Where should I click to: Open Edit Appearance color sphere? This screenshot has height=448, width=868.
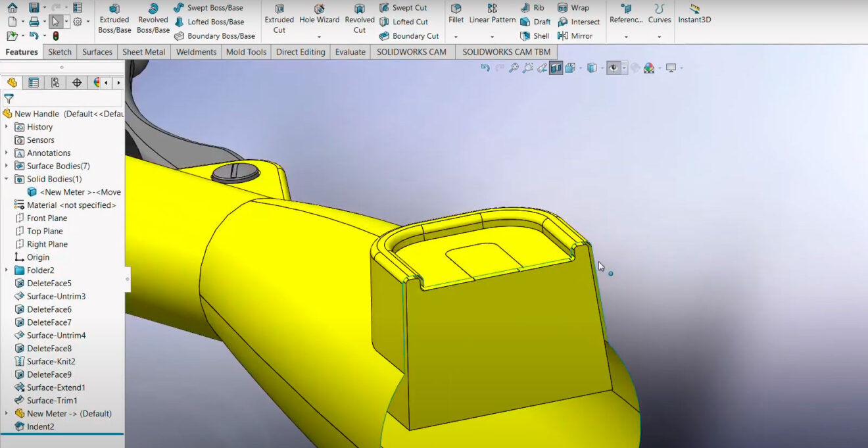point(648,68)
